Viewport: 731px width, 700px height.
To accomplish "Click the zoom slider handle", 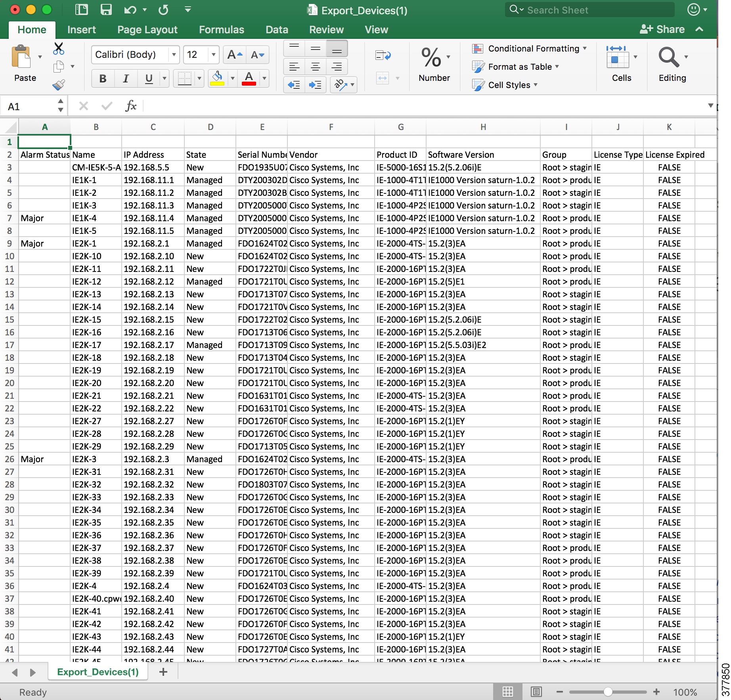I will click(608, 692).
